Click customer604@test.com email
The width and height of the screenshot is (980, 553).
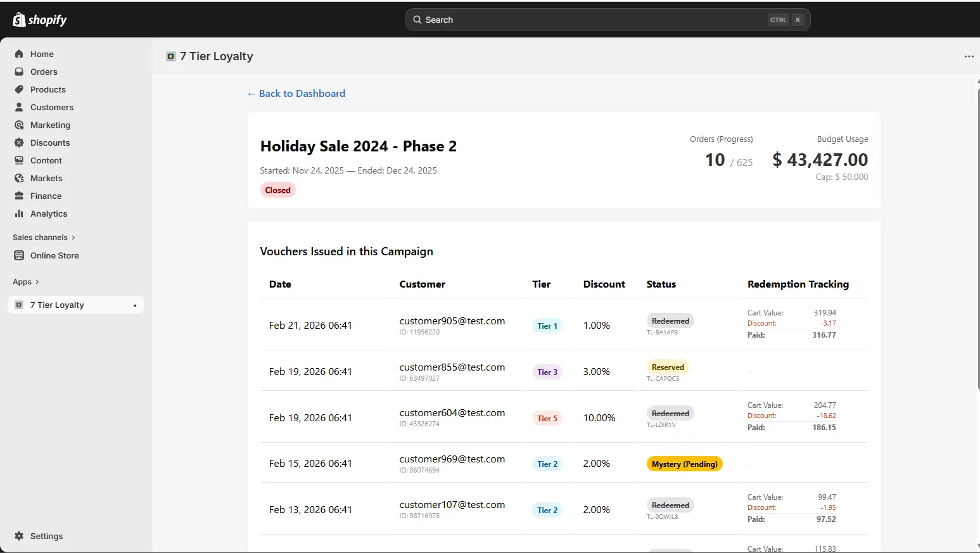tap(452, 413)
